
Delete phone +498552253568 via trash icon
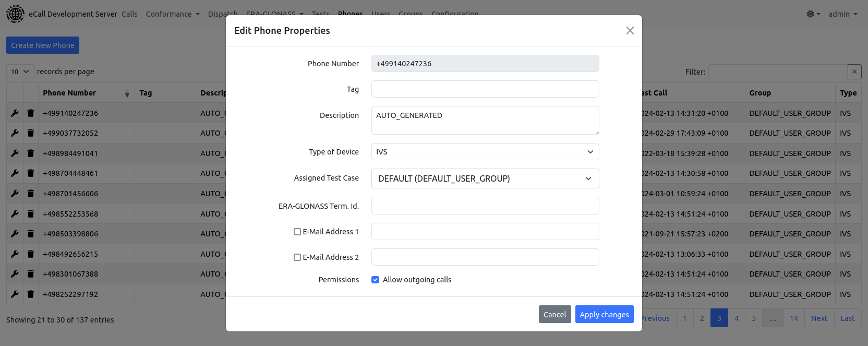coord(31,214)
